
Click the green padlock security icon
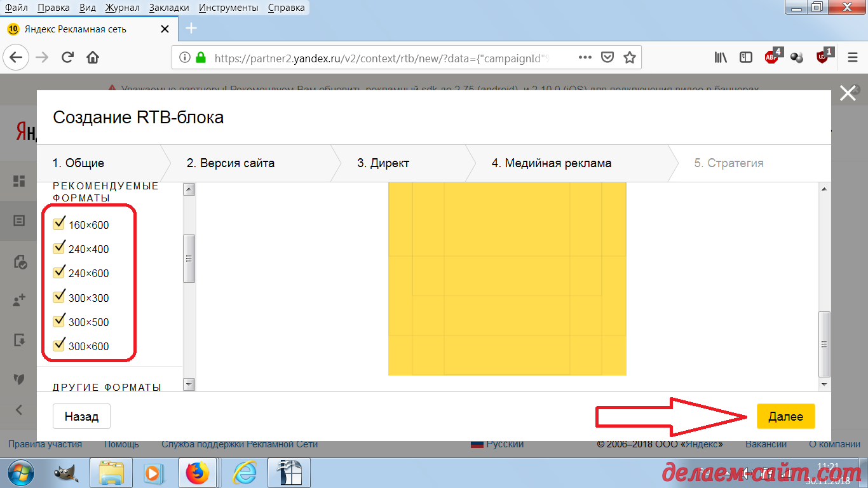[x=201, y=57]
